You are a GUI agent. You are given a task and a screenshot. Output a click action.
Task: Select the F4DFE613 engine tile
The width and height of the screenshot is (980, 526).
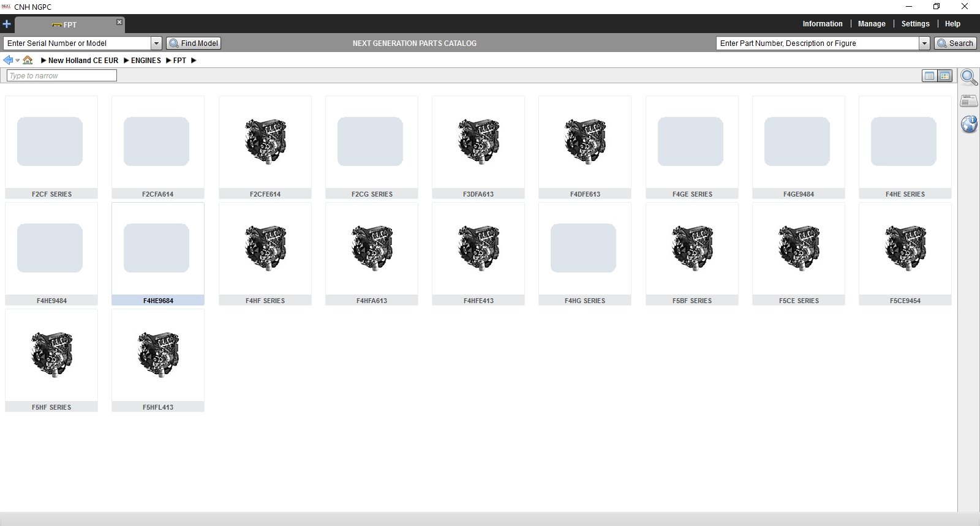(585, 147)
